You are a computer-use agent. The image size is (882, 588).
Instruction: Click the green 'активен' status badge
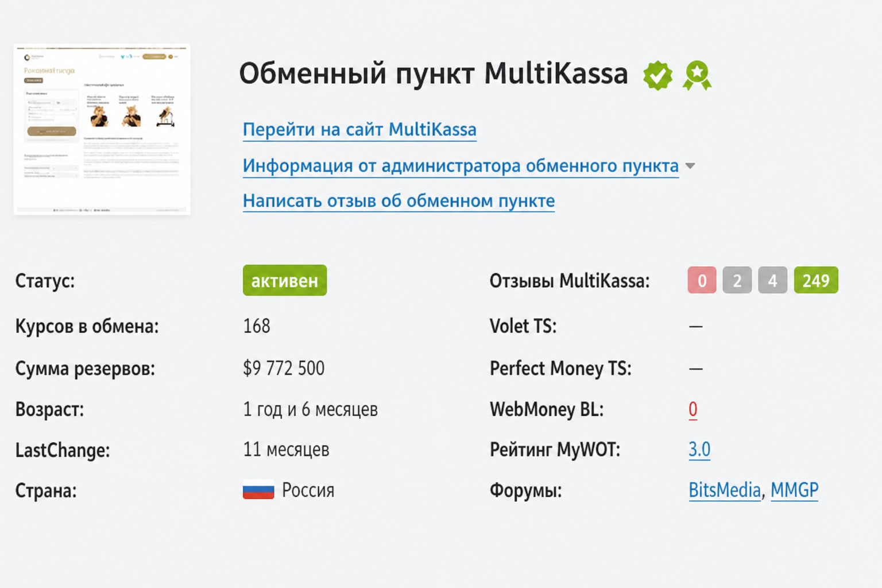point(285,280)
